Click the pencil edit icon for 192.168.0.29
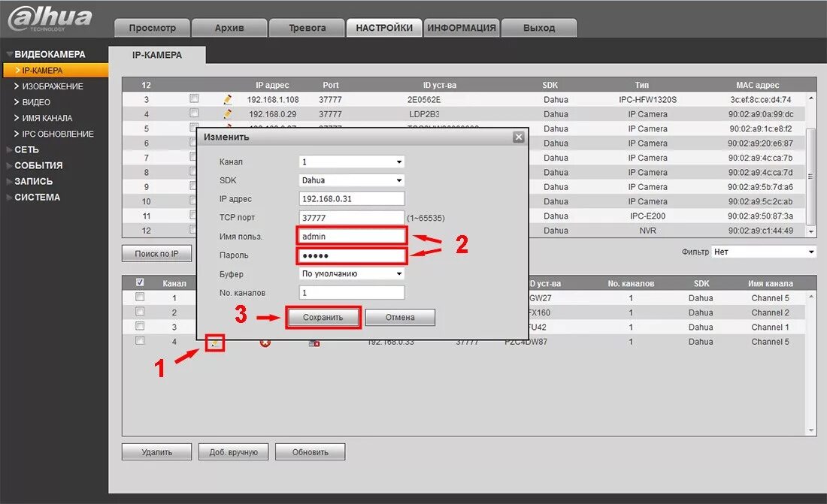Image resolution: width=827 pixels, height=504 pixels. click(227, 114)
